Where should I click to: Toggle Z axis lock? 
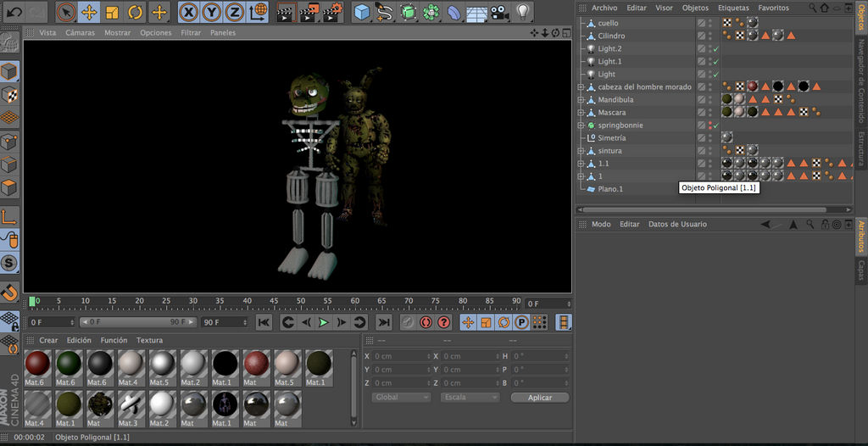click(235, 12)
